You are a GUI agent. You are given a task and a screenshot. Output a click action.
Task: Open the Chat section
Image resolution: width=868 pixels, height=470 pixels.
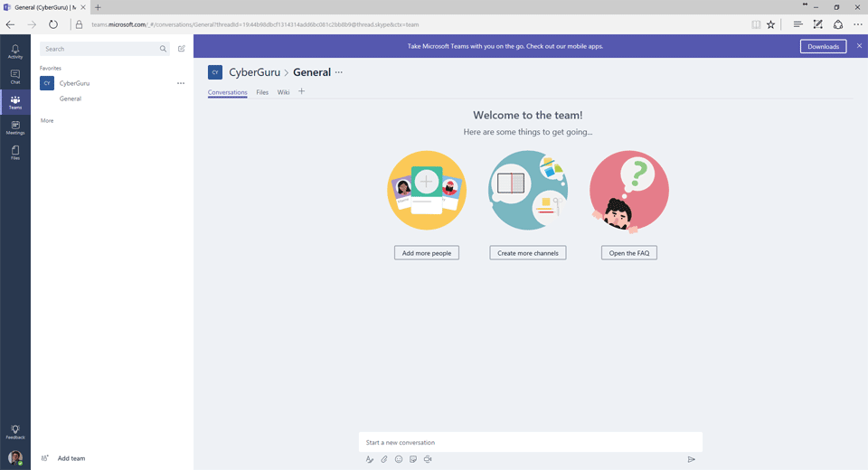click(15, 77)
